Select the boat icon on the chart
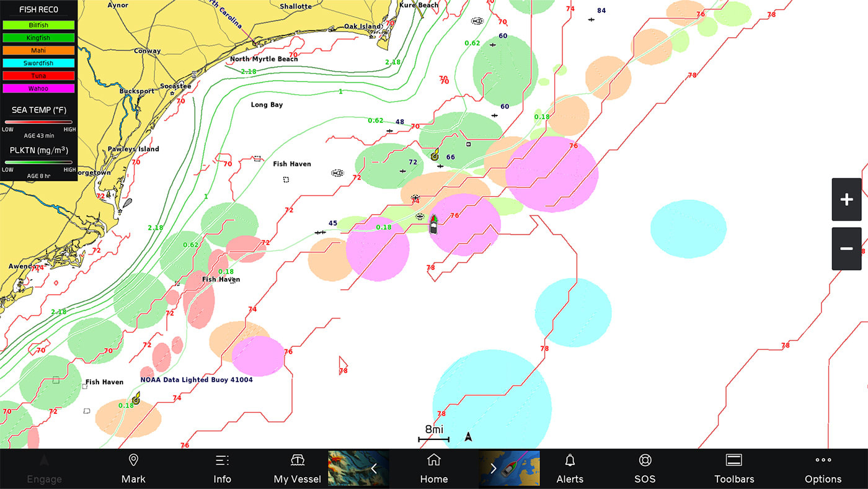 (433, 224)
